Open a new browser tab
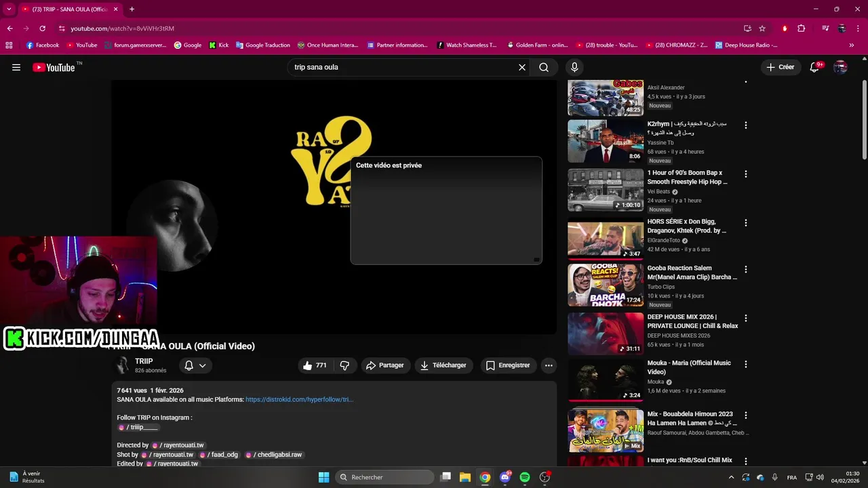 coord(132,9)
